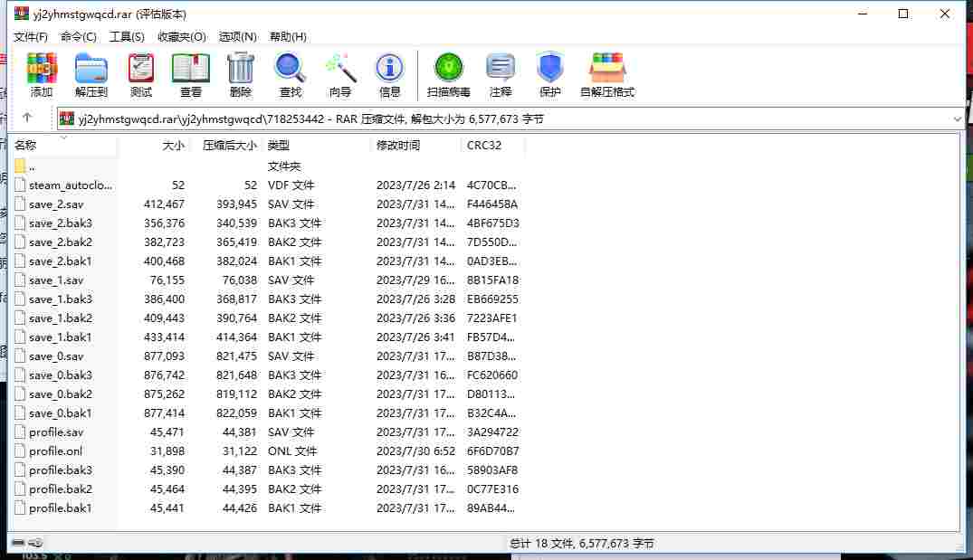973x560 pixels.
Task: Expand the archive path dropdown arrow
Action: pyautogui.click(x=956, y=119)
